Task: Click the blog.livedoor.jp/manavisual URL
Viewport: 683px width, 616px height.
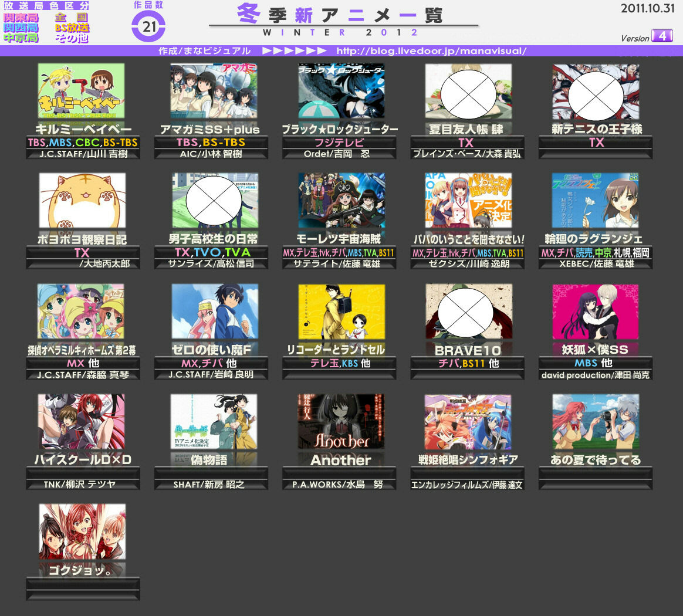Action: 431,51
